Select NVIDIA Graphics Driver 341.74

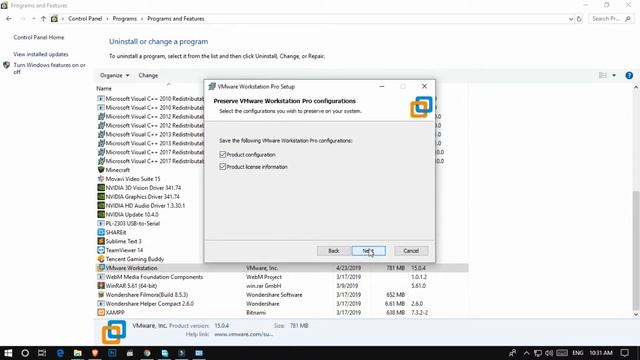click(142, 197)
